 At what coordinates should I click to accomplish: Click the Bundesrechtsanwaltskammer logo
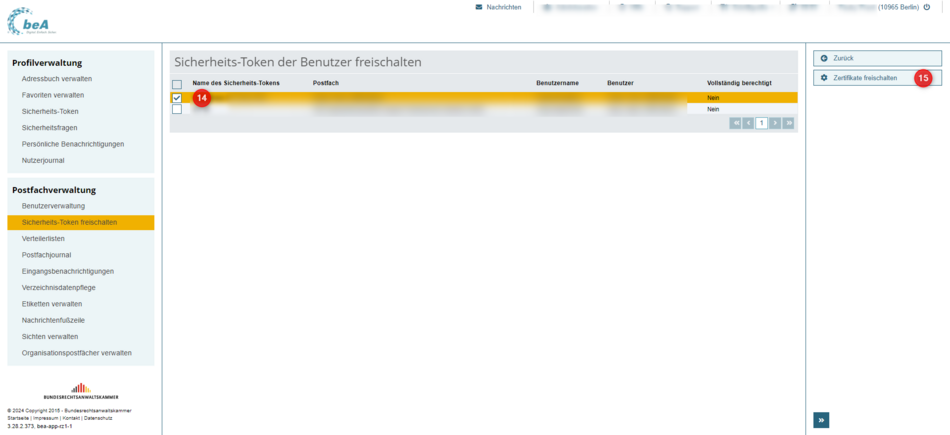[x=81, y=391]
